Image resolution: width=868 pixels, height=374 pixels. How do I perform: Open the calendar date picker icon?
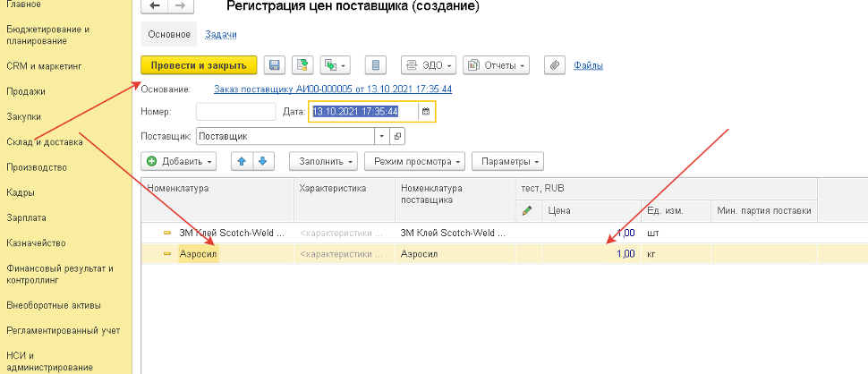[x=426, y=112]
